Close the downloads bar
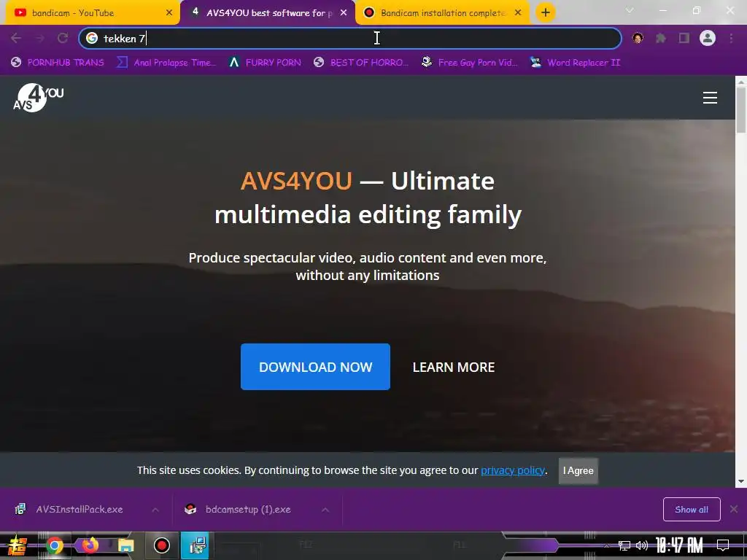The height and width of the screenshot is (560, 747). click(734, 510)
